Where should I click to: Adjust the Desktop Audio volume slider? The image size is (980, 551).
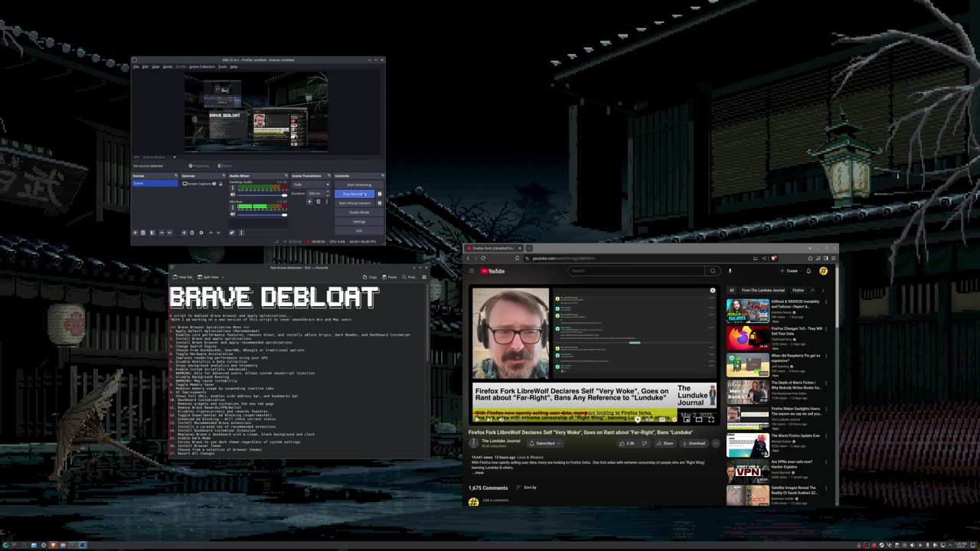(263, 195)
